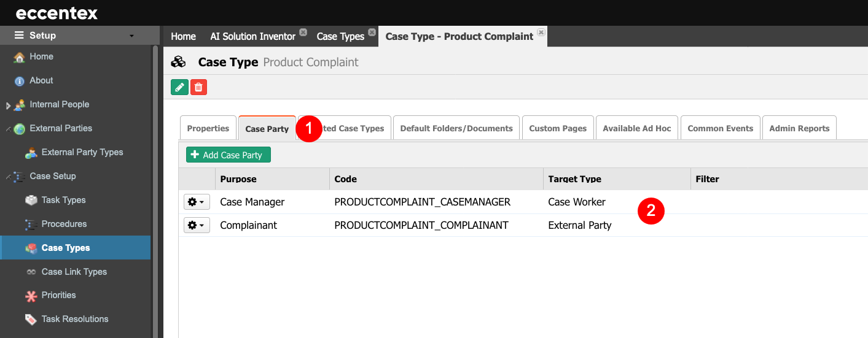Expand the Internal People tree node
This screenshot has width=868, height=338.
[8, 105]
